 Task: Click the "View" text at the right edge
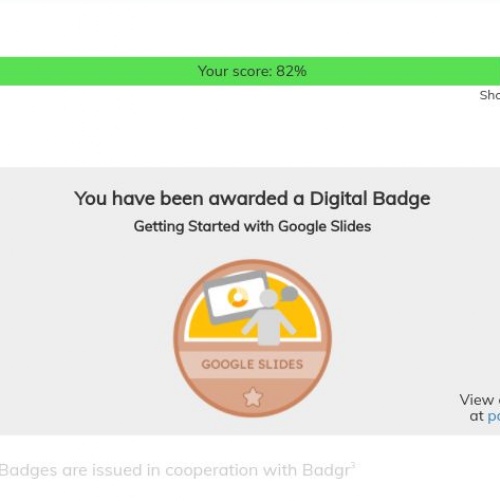(477, 400)
